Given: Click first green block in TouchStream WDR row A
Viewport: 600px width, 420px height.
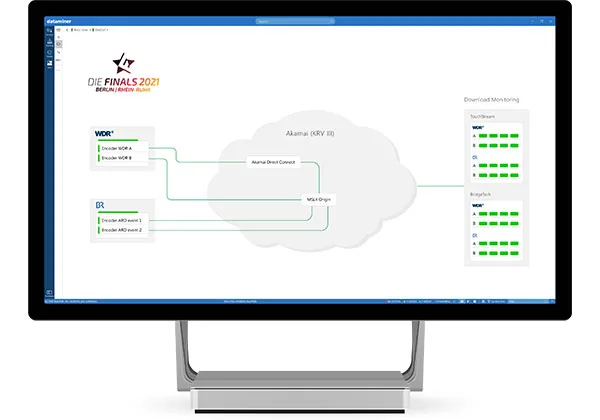Looking at the screenshot, I should click(x=483, y=136).
